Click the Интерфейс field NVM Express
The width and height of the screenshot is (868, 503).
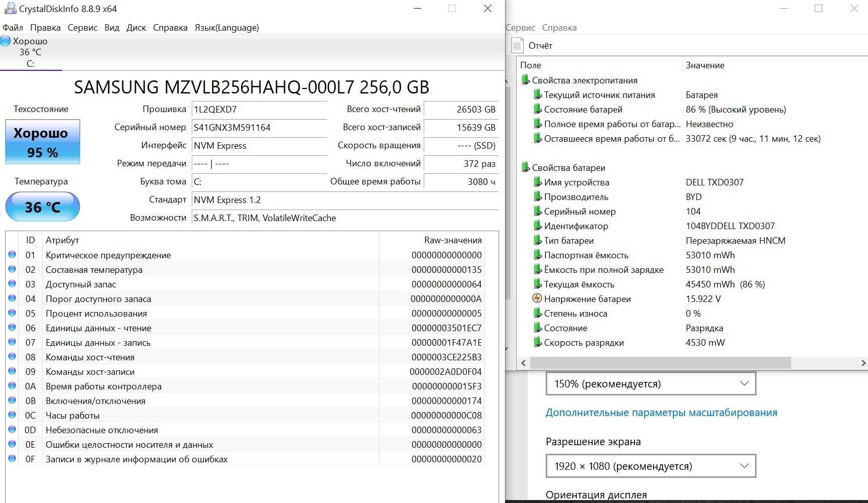pyautogui.click(x=260, y=145)
